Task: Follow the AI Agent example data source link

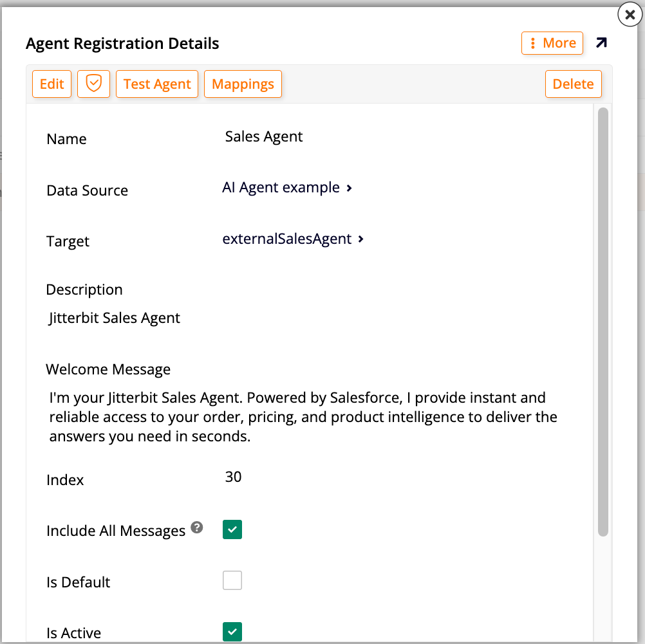Action: (281, 187)
